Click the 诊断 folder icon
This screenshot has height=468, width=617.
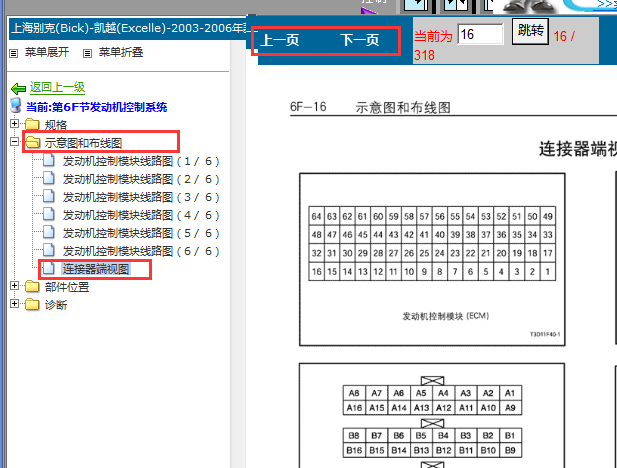click(32, 305)
